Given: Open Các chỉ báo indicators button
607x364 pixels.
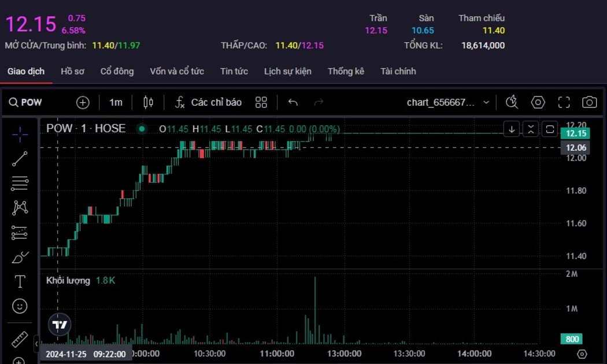Looking at the screenshot, I should click(208, 102).
